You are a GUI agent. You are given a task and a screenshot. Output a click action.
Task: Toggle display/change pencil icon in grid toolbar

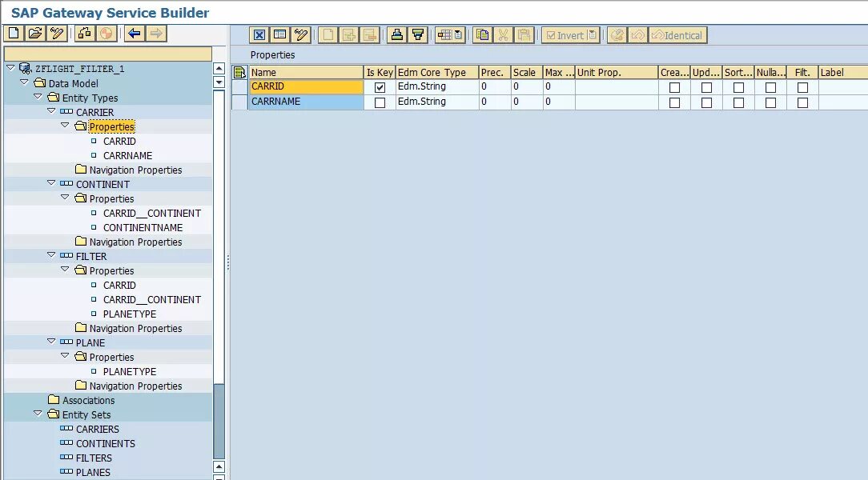click(301, 35)
